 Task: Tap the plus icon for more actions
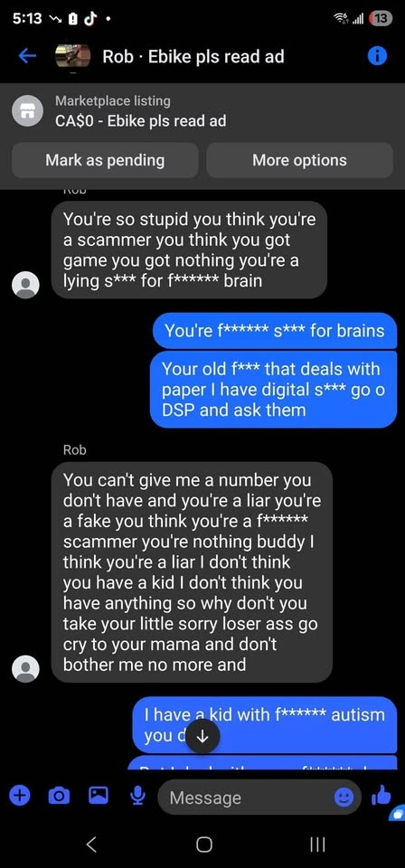click(19, 796)
